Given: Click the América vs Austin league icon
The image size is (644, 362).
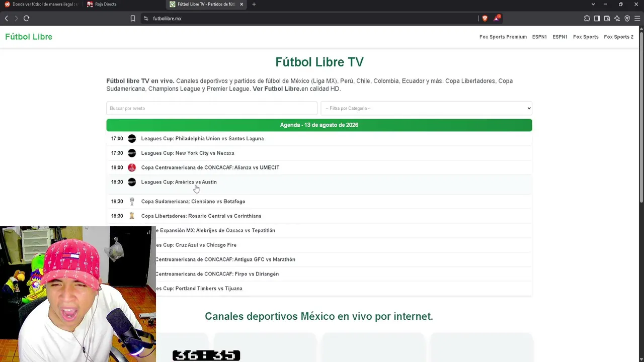Looking at the screenshot, I should point(132,183).
